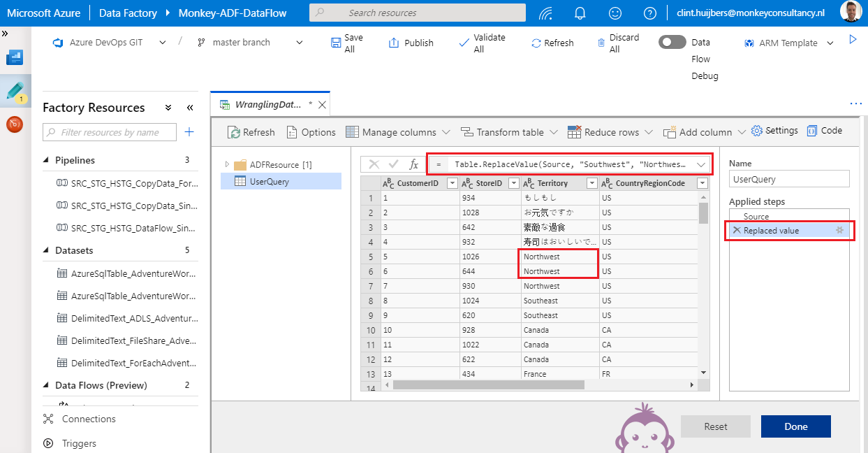
Task: Open Connections at the bottom left
Action: 79,419
